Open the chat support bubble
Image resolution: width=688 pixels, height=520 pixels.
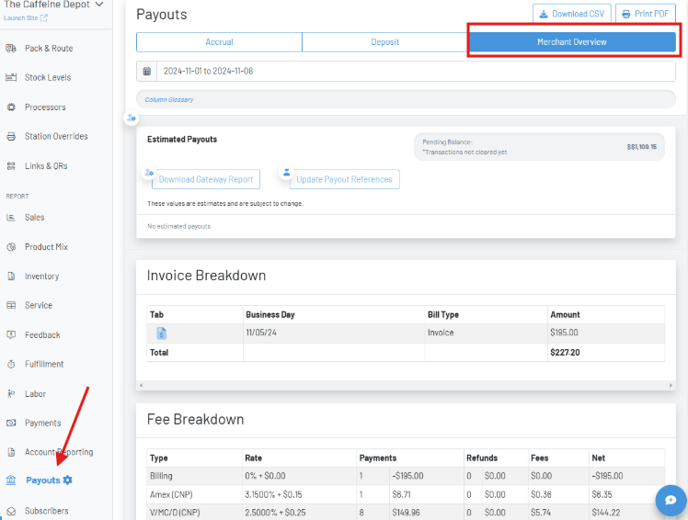tap(667, 499)
